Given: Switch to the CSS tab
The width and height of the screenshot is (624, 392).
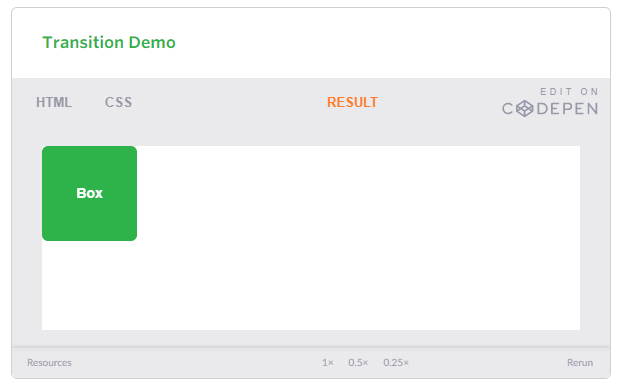Looking at the screenshot, I should (x=118, y=102).
